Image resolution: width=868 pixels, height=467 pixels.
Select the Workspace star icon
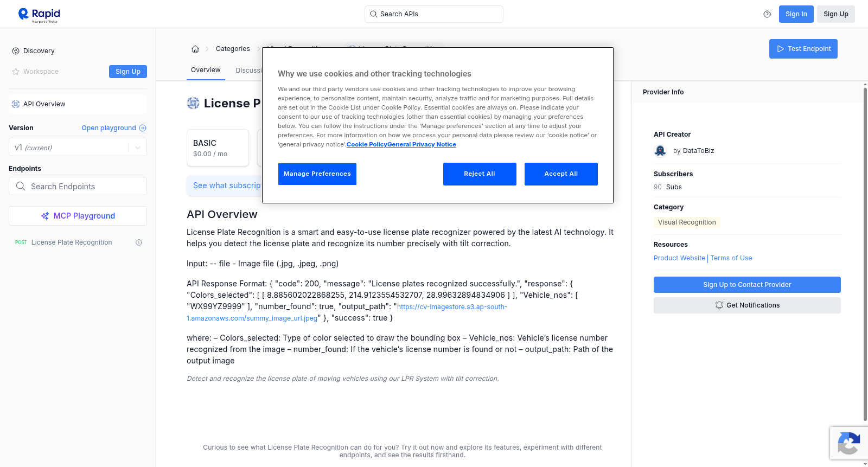[16, 72]
